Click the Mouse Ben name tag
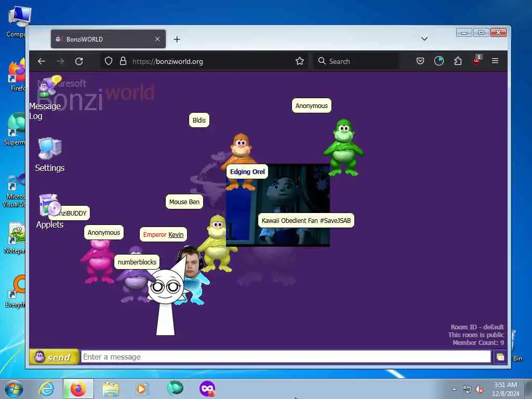 point(184,202)
